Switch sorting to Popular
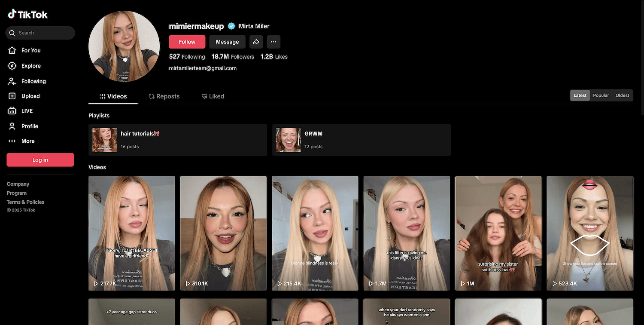Image resolution: width=644 pixels, height=325 pixels. pyautogui.click(x=601, y=95)
